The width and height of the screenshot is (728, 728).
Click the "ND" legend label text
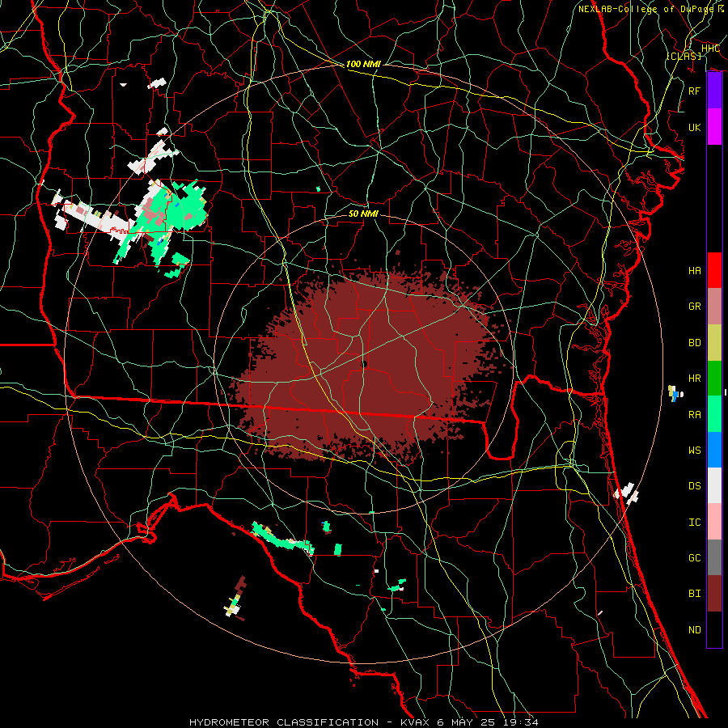(694, 630)
